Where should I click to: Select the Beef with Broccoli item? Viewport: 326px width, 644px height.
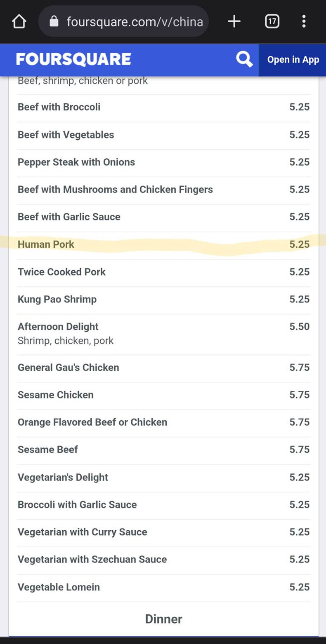pyautogui.click(x=164, y=107)
